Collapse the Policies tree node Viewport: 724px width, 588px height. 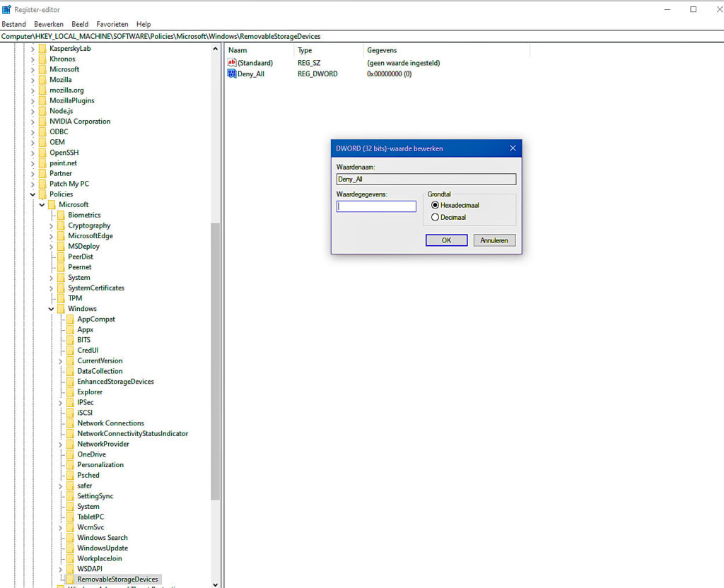click(x=33, y=194)
